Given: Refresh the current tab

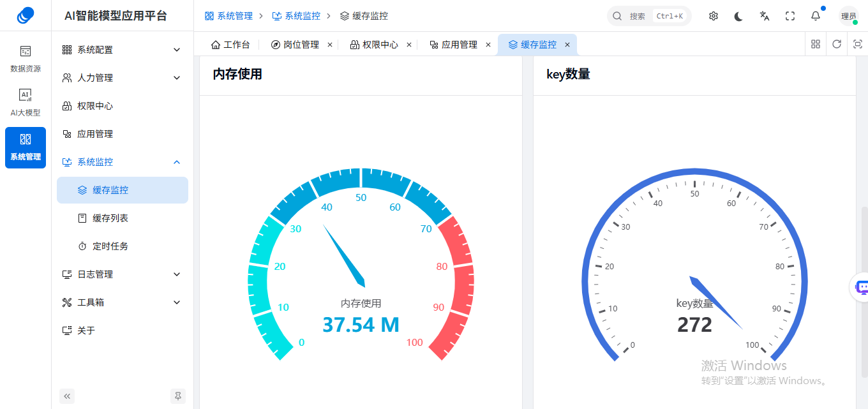Looking at the screenshot, I should [x=837, y=44].
